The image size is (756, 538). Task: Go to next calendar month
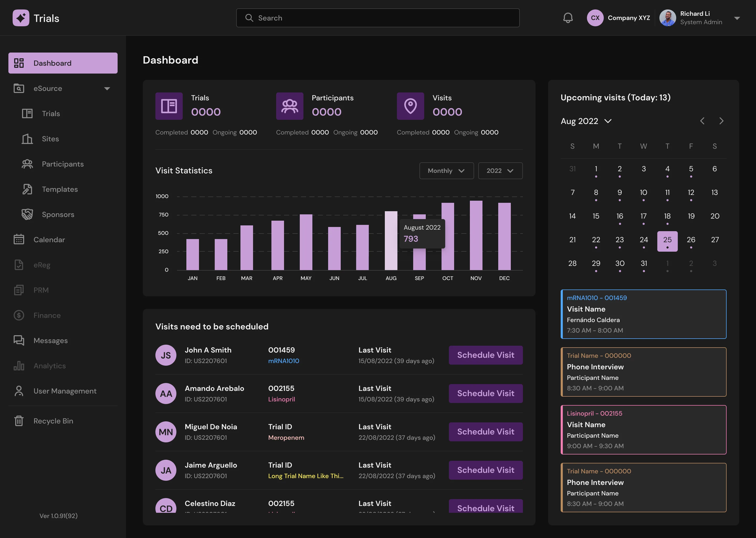click(721, 121)
